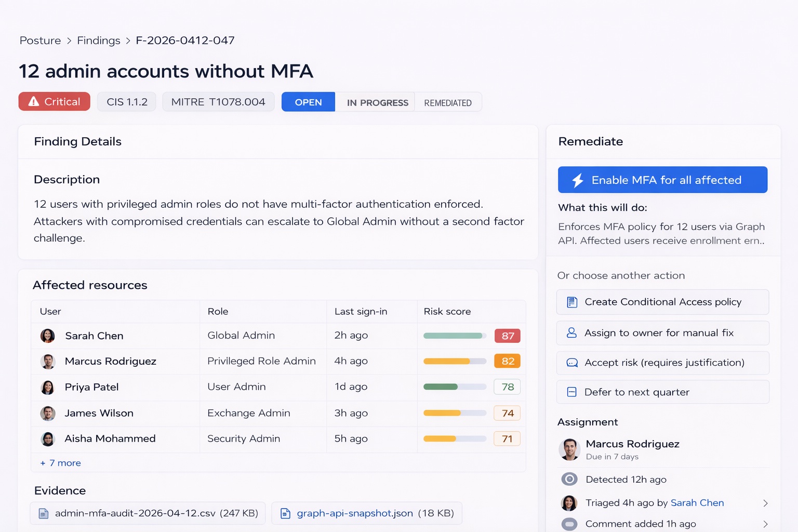
Task: Expand the + 7 more affected users
Action: [61, 463]
